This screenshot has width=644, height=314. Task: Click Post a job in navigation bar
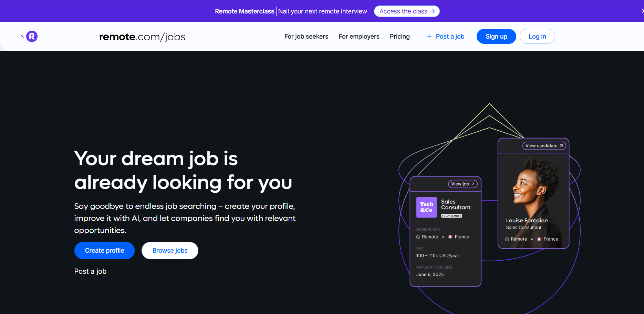point(450,37)
